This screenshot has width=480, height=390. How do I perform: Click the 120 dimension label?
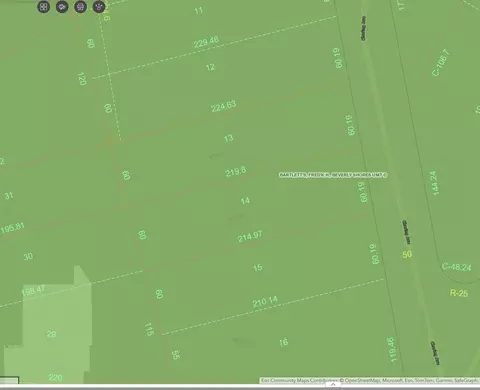82,79
